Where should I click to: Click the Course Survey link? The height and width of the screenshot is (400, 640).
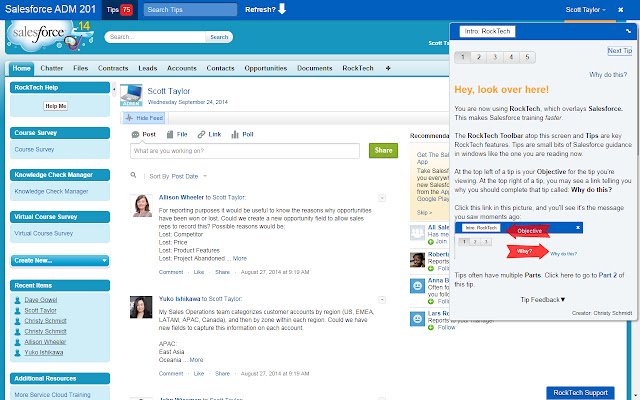click(x=34, y=149)
